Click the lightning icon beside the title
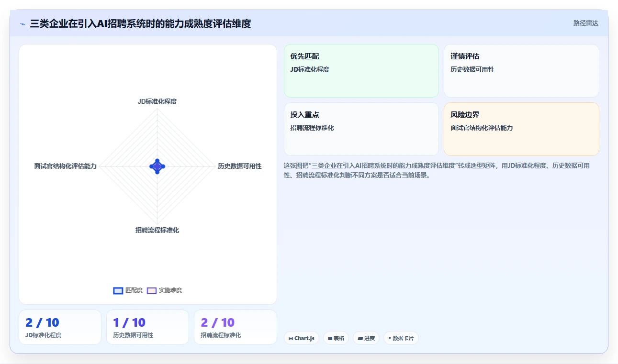Screen dimensions: 618x364 click(22, 24)
